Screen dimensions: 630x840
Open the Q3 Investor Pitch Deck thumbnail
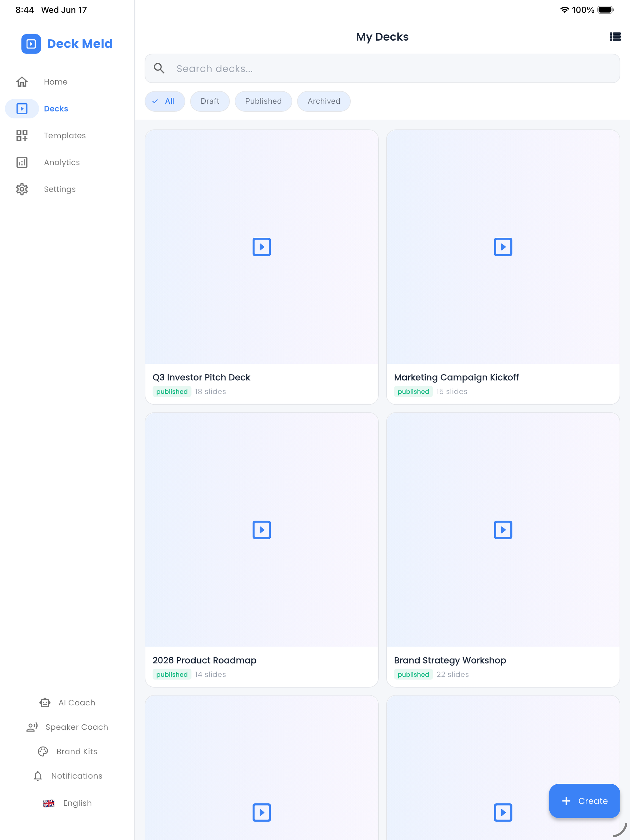261,247
